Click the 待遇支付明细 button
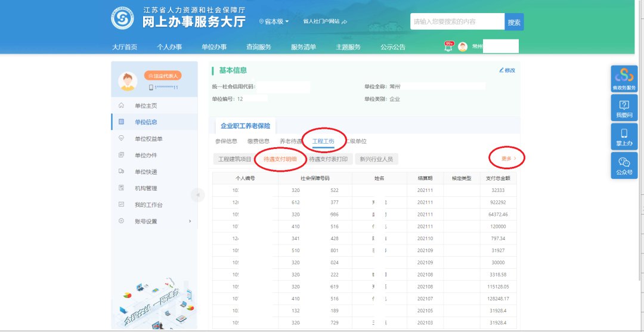Image resolution: width=644 pixels, height=332 pixels. pyautogui.click(x=280, y=159)
